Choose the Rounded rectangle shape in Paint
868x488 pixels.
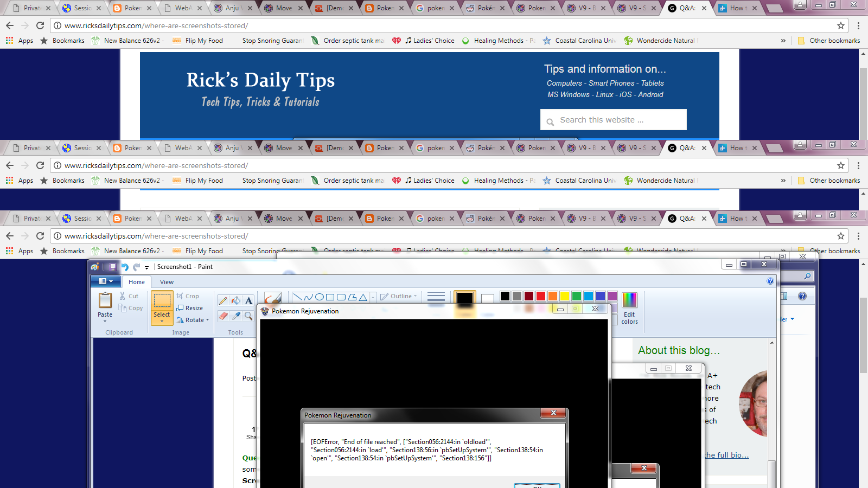pyautogui.click(x=341, y=297)
